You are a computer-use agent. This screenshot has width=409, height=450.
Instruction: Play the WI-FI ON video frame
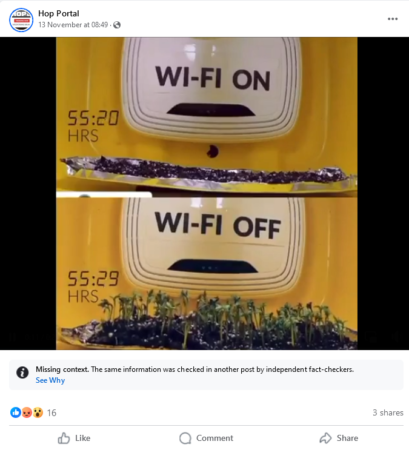pyautogui.click(x=207, y=115)
